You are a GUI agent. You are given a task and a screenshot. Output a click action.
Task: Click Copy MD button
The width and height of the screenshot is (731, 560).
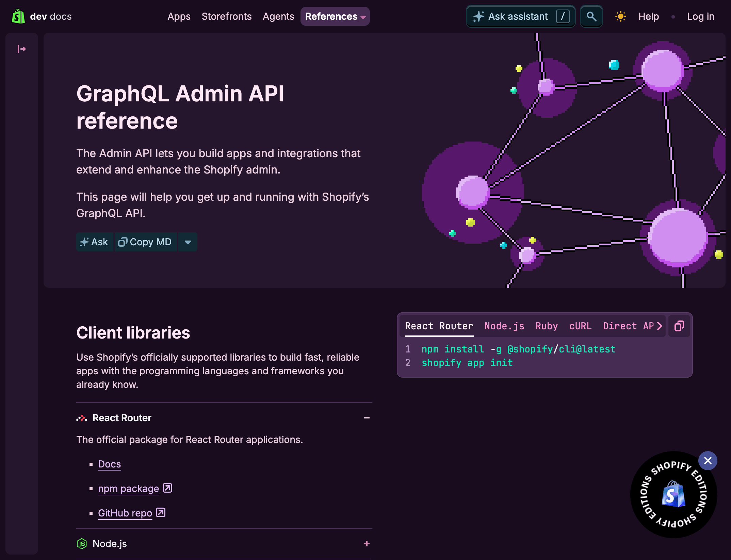146,242
